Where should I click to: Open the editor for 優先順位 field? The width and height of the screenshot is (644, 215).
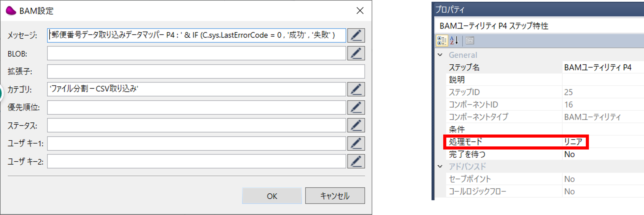356,108
